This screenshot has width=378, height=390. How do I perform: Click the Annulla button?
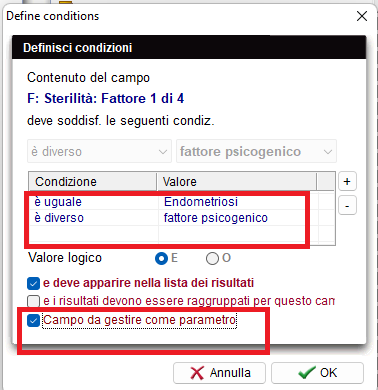(219, 373)
